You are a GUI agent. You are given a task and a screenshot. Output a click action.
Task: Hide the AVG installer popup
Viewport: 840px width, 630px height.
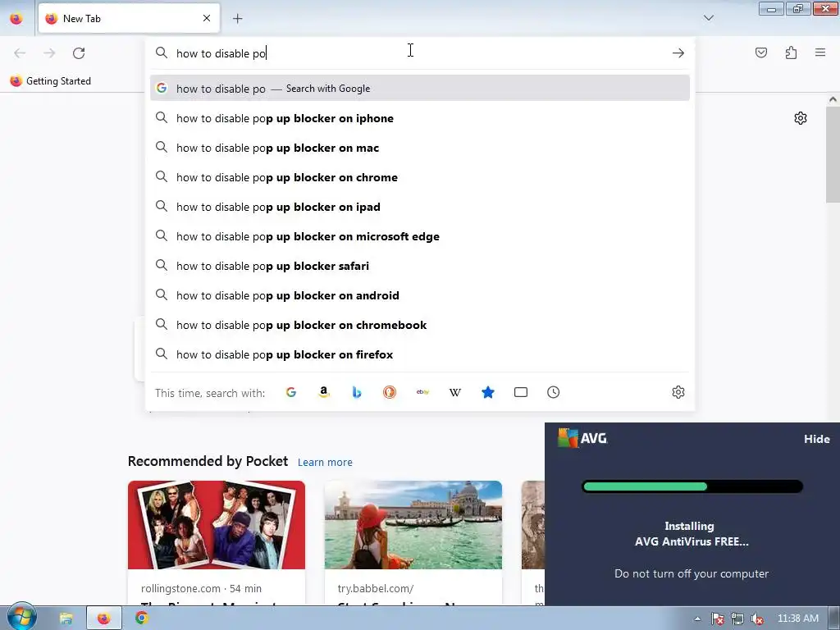pyautogui.click(x=816, y=439)
